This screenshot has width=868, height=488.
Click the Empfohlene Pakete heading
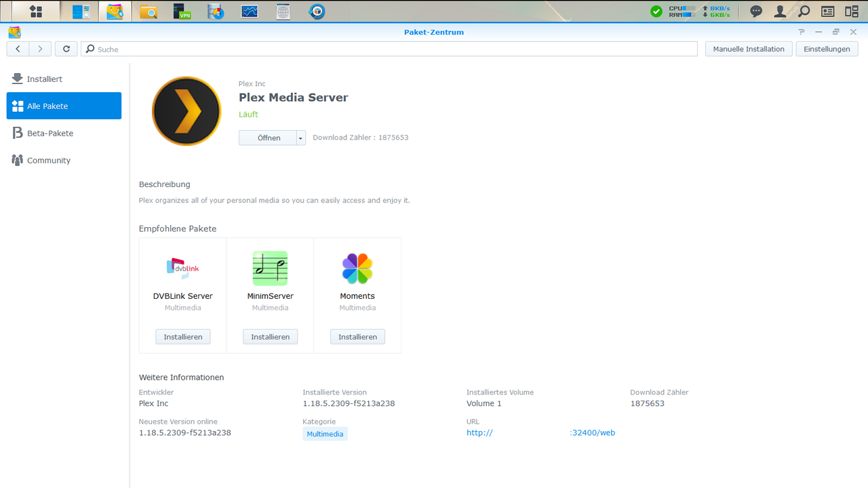[178, 229]
